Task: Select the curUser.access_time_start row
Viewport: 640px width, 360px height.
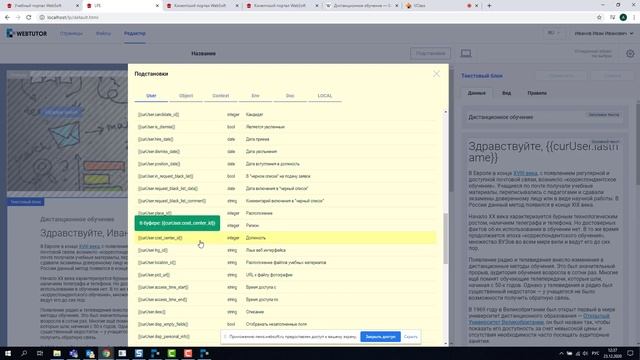Action: [285, 287]
